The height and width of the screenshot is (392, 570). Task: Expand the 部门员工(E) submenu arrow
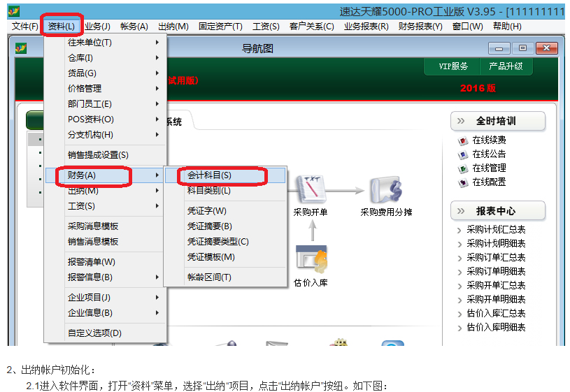157,104
